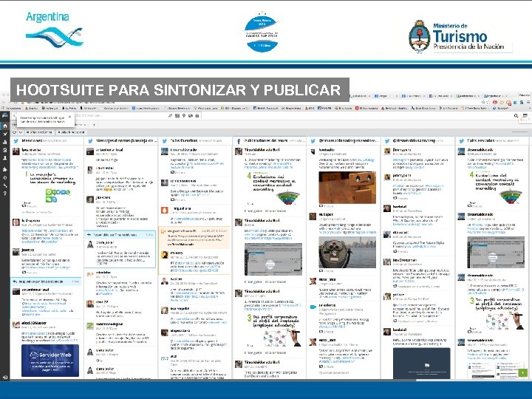Open the Analytics bar-chart icon in sidebar

[x=4, y=142]
